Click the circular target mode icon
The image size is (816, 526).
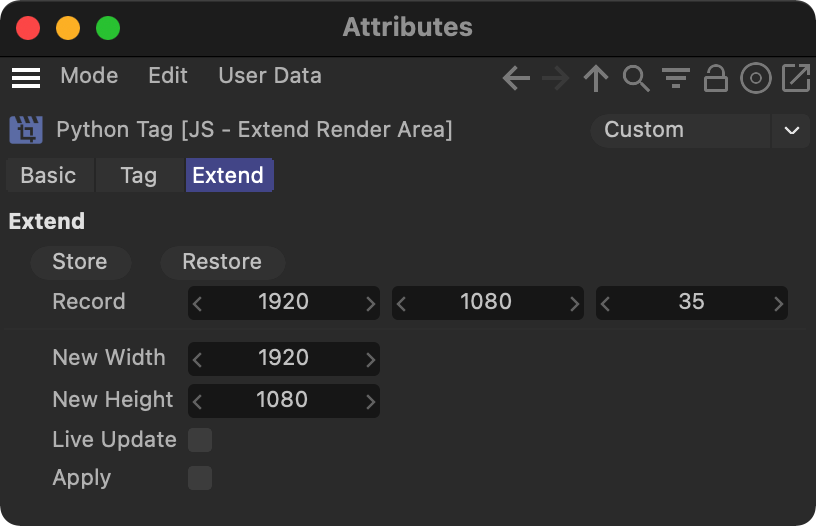[755, 78]
